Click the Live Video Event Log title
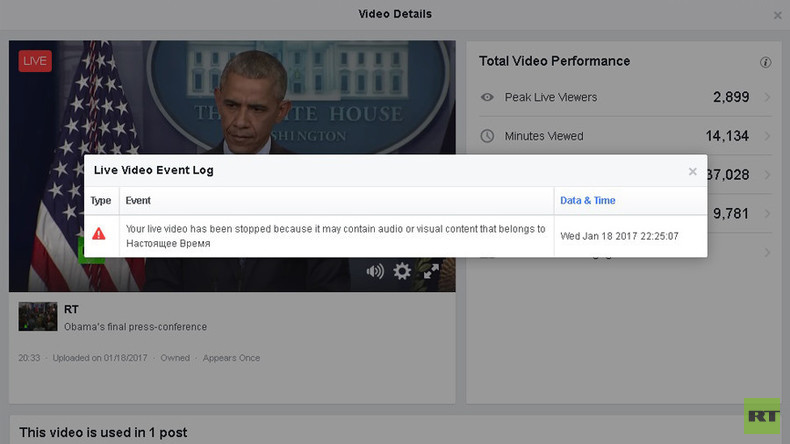This screenshot has height=444, width=790. (154, 170)
